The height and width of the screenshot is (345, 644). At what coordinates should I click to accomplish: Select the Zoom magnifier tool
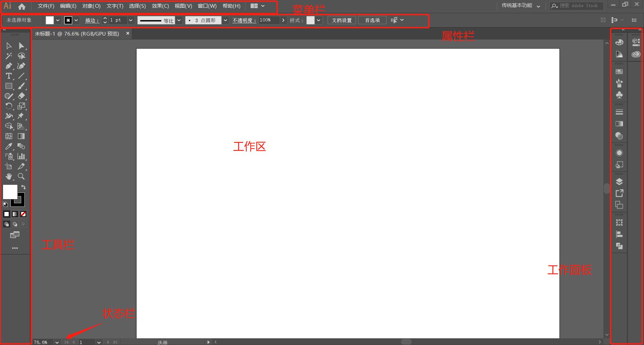21,177
